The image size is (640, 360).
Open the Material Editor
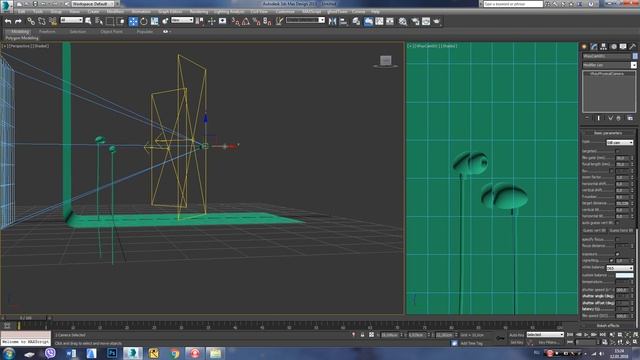point(403,21)
